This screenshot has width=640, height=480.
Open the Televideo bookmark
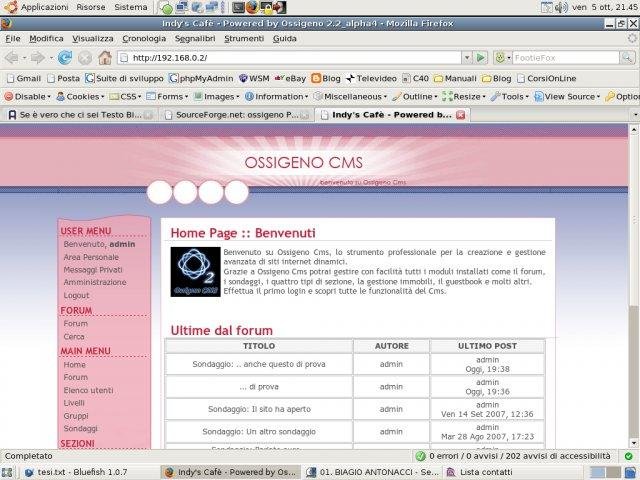[x=371, y=78]
